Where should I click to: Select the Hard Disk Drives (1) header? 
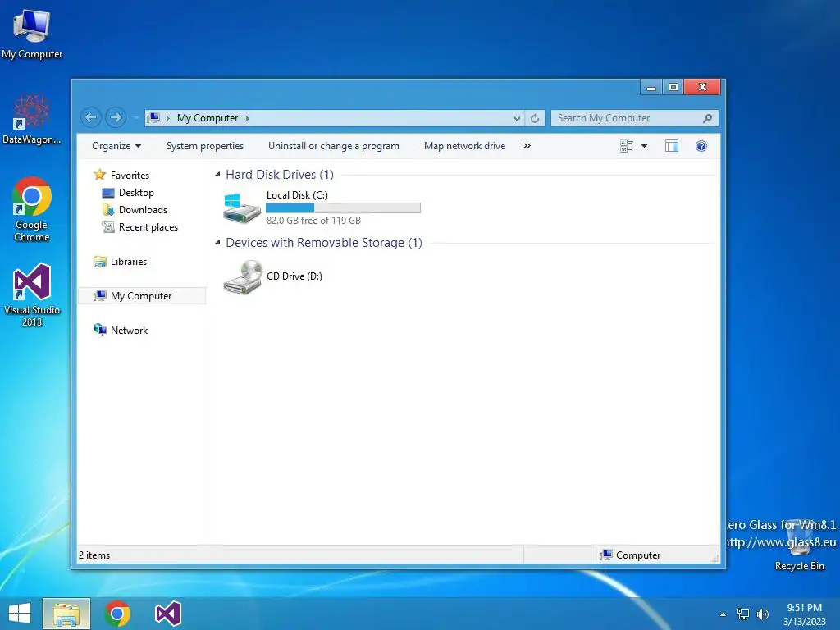280,174
